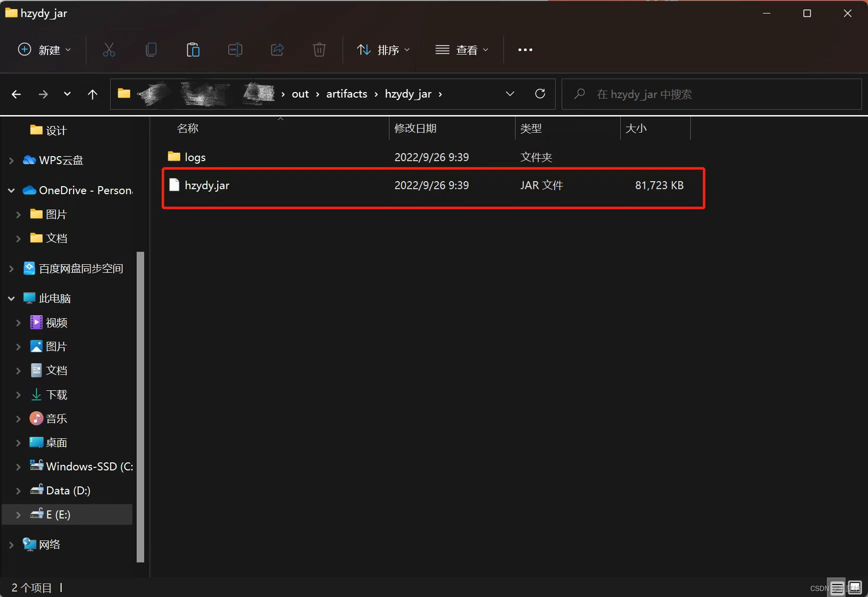
Task: Click the Refresh icon in the address bar
Action: coord(540,94)
